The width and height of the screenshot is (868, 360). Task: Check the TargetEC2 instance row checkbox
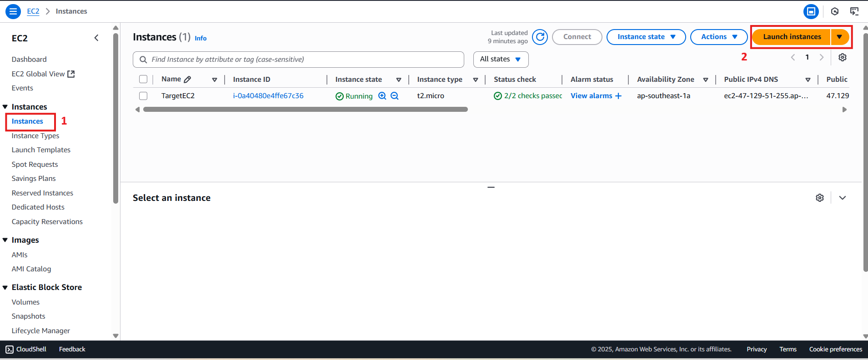pyautogui.click(x=143, y=96)
